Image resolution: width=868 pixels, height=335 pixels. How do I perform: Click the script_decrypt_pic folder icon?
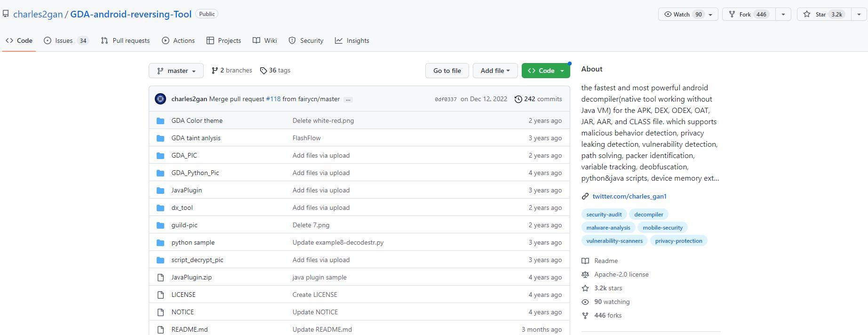coord(160,260)
